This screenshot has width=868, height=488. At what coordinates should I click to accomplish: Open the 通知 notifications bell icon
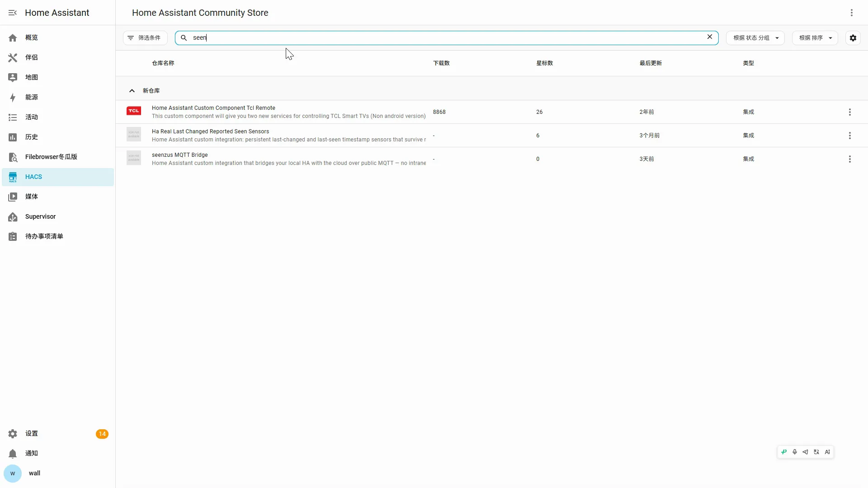click(x=13, y=454)
